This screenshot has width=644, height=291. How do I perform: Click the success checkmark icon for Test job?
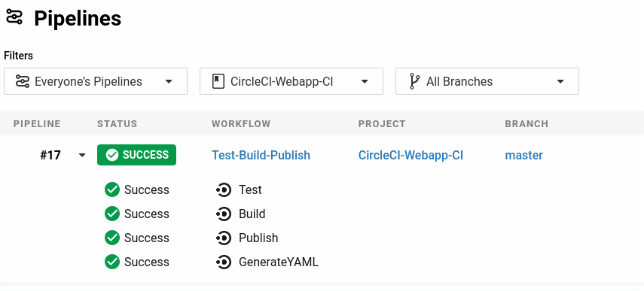[112, 189]
